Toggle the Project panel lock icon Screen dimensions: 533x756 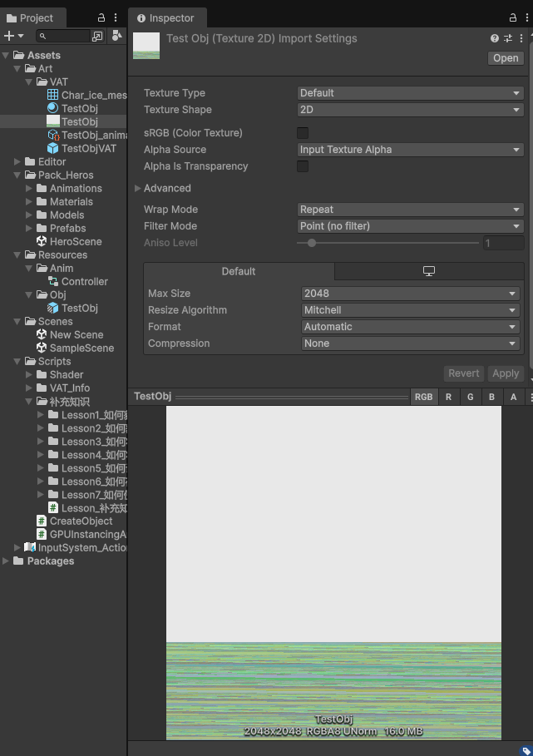point(101,17)
